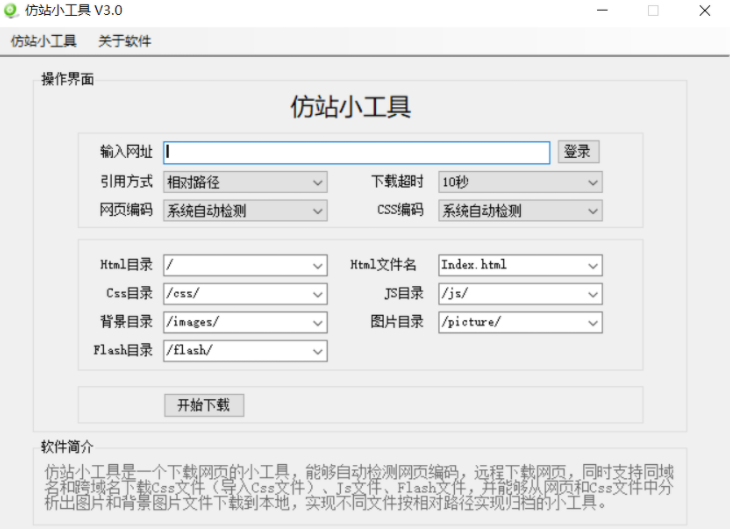
Task: Expand the Html文件名 combo box with Index.html
Action: [520, 265]
